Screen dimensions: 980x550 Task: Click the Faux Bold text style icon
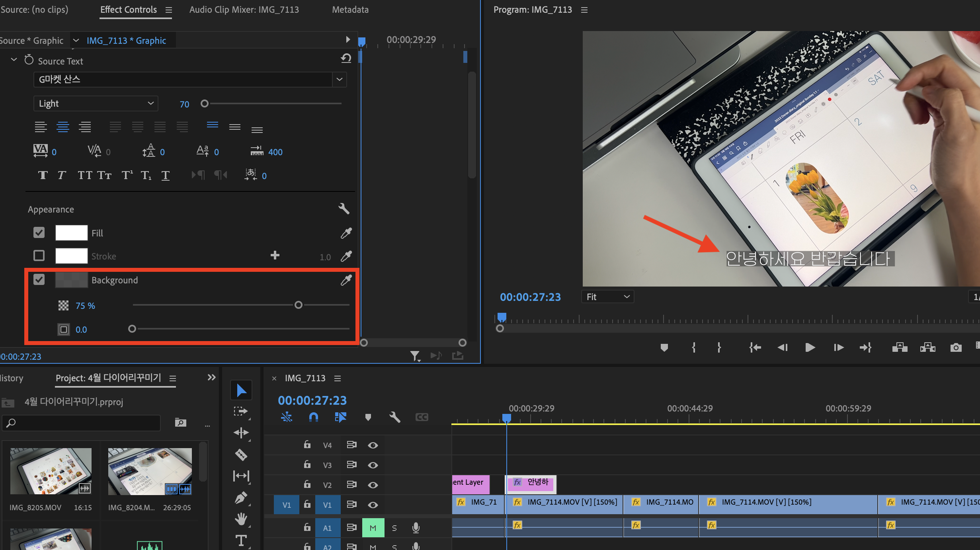click(43, 176)
